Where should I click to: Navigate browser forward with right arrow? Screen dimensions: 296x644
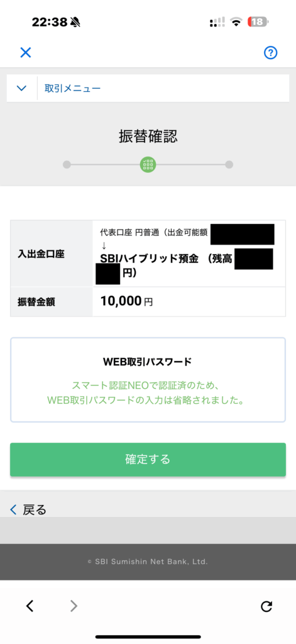tap(74, 606)
